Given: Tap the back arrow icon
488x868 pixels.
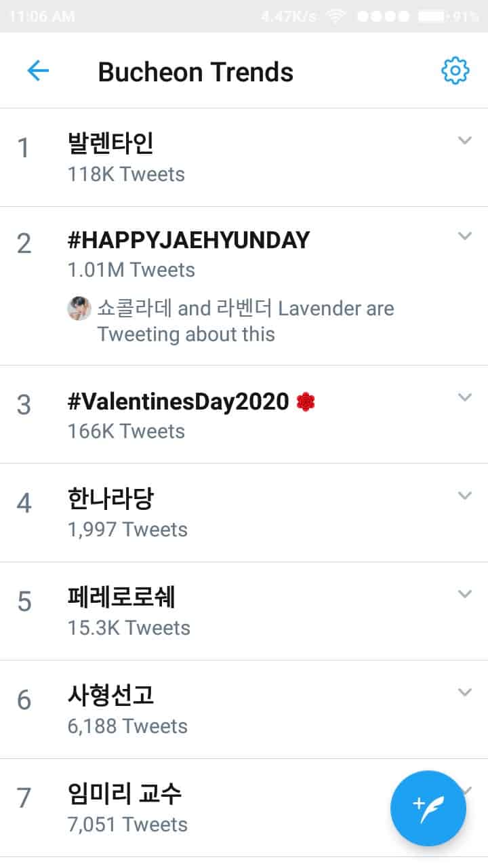Looking at the screenshot, I should (38, 71).
